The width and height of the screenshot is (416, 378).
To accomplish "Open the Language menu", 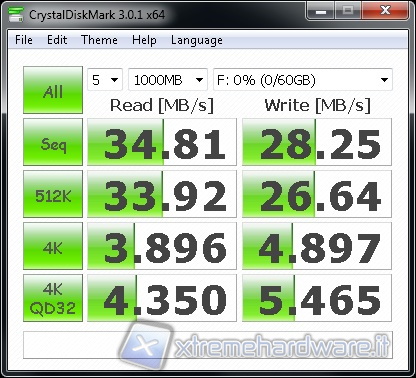I will [x=197, y=40].
